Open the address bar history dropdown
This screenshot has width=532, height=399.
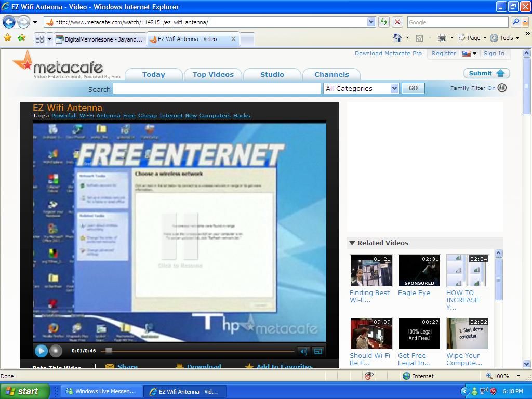click(371, 22)
